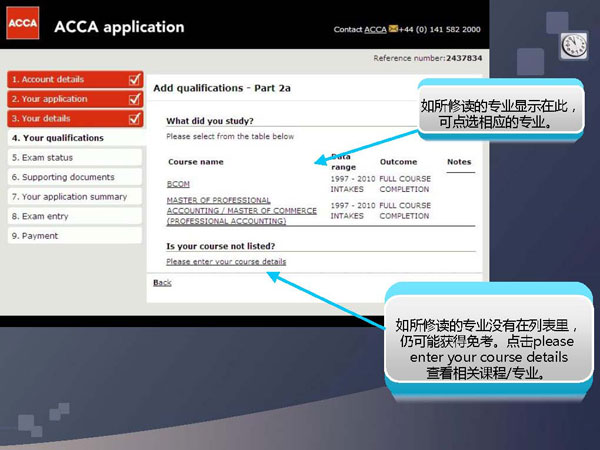Click the checkmark next to Your application

135,99
